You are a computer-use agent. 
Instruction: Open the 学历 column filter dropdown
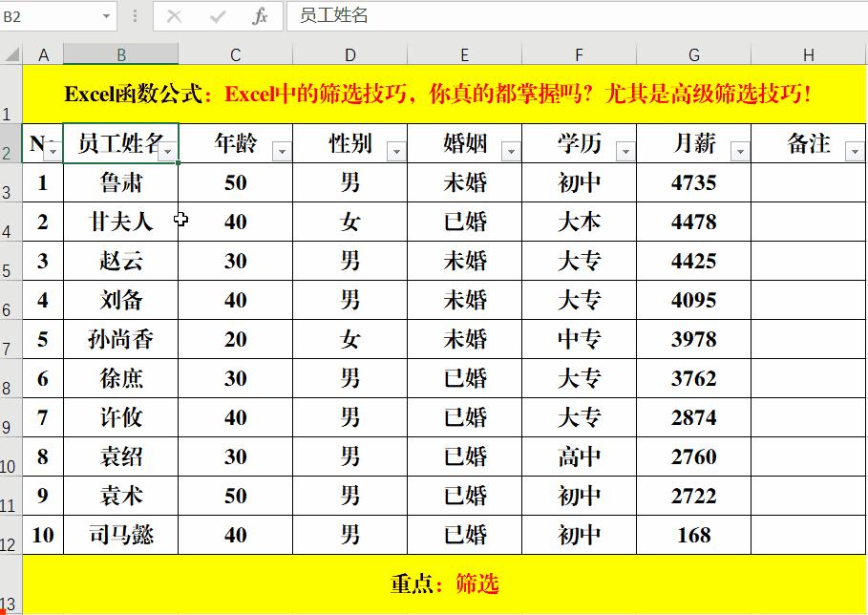pos(626,151)
